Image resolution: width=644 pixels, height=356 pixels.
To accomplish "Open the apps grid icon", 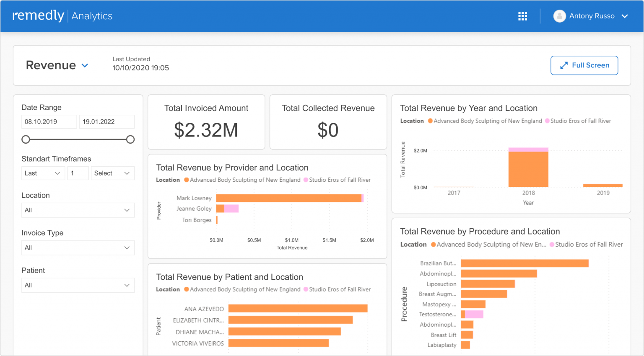I will [x=522, y=16].
